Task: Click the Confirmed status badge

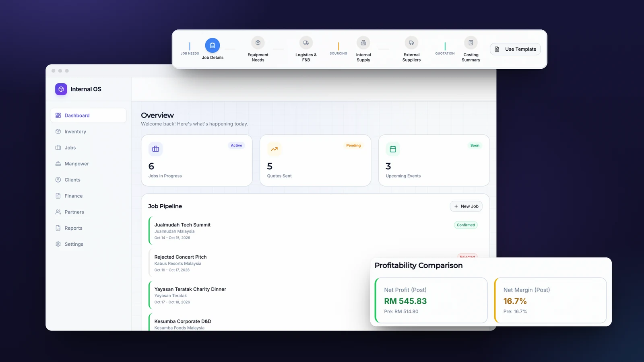Action: (466, 225)
